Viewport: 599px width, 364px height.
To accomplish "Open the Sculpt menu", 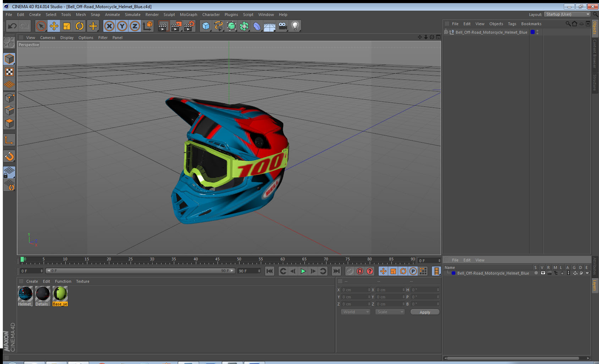I will [169, 15].
